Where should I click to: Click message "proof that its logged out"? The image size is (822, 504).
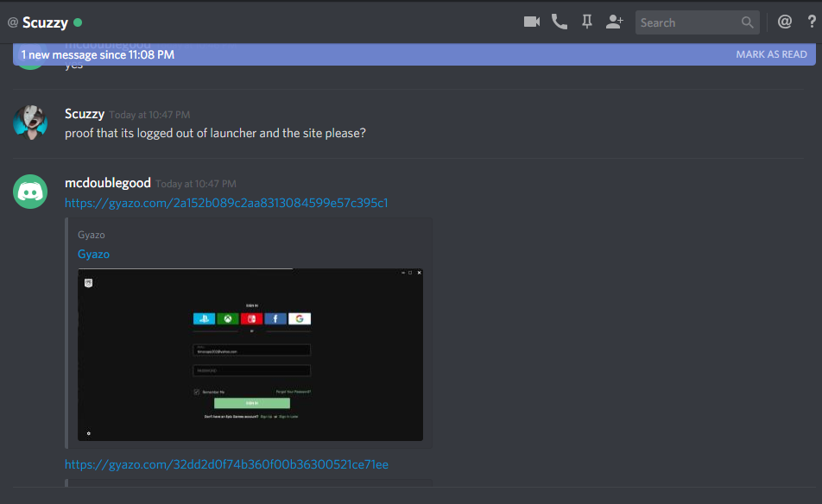coord(215,133)
